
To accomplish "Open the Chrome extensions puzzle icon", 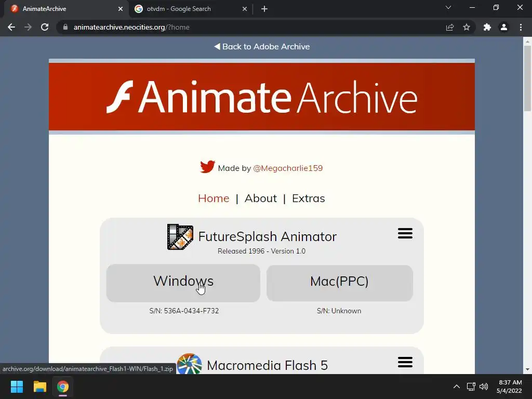I will click(487, 27).
